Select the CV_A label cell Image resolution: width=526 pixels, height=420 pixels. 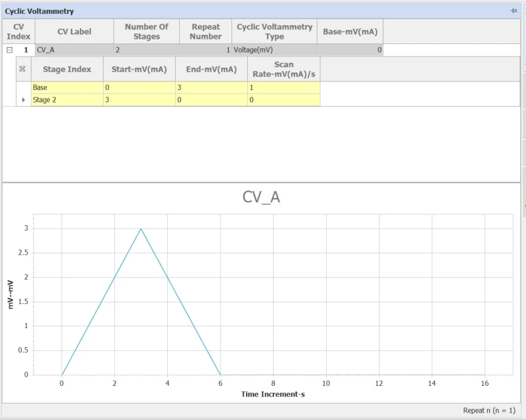[x=74, y=50]
